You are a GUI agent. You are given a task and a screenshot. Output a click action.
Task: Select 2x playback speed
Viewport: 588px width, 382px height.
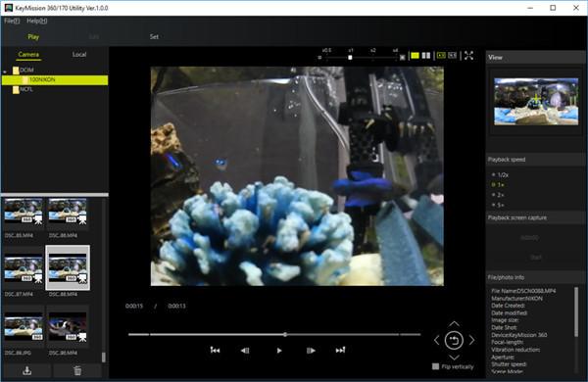[498, 195]
